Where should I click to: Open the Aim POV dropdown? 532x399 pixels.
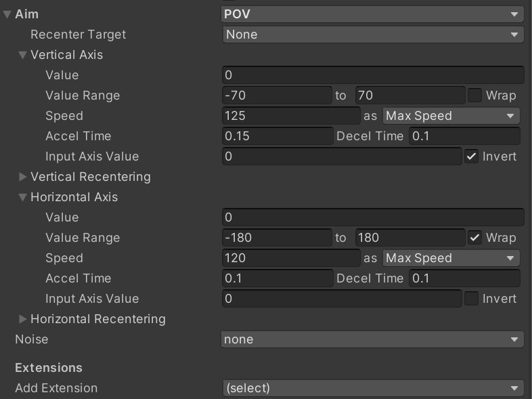(372, 14)
